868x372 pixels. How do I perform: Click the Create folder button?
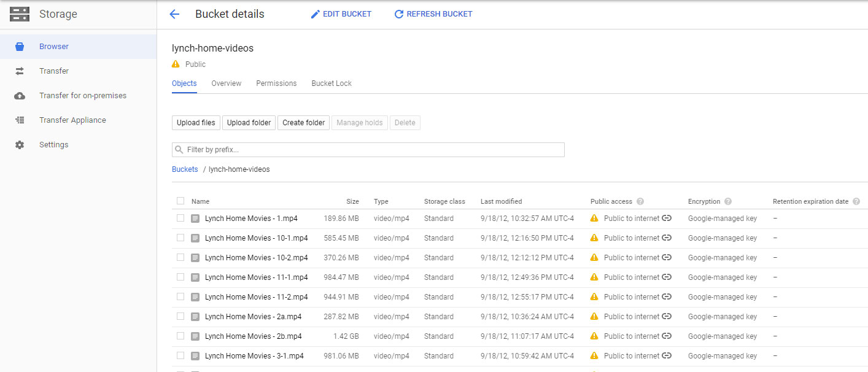[x=303, y=123]
